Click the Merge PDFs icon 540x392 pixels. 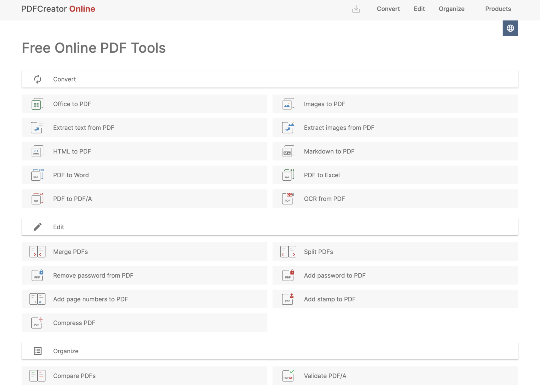[37, 252]
